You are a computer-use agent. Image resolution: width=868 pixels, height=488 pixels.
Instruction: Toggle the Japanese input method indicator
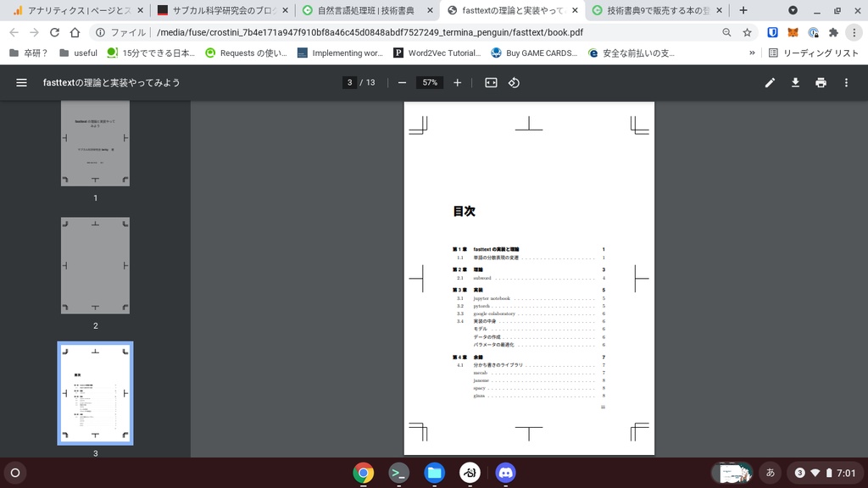click(771, 474)
